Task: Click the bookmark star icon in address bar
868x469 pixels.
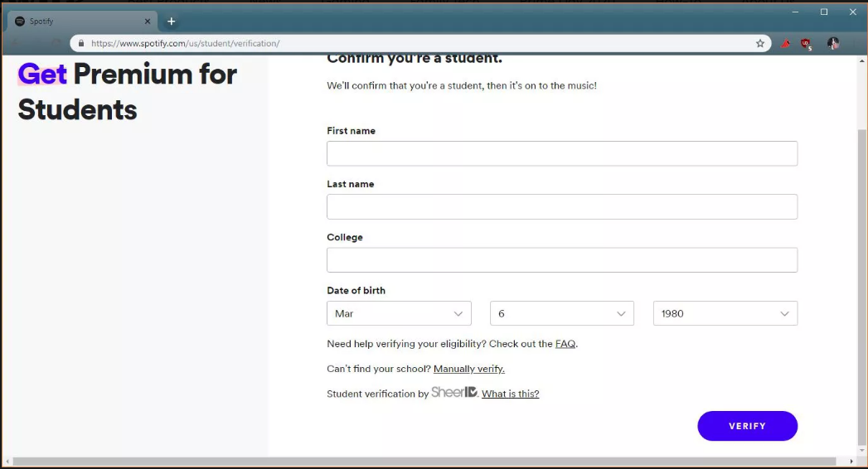Action: coord(760,43)
